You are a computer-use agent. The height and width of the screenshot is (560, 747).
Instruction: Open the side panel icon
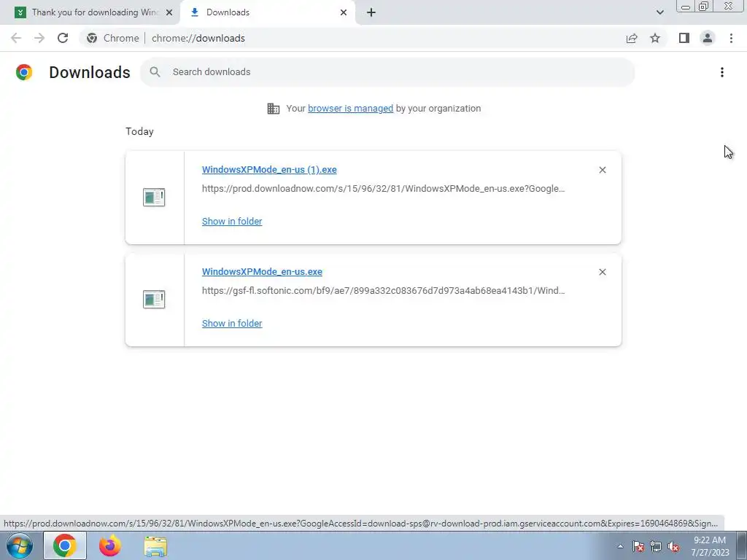point(684,38)
